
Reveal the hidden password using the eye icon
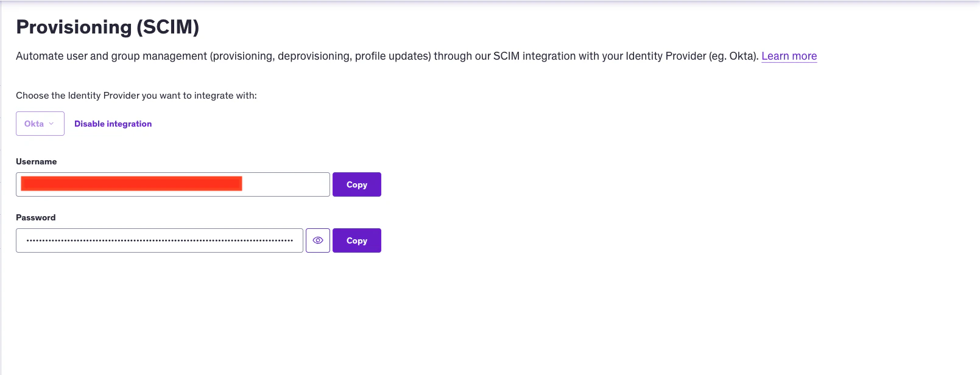pyautogui.click(x=317, y=240)
